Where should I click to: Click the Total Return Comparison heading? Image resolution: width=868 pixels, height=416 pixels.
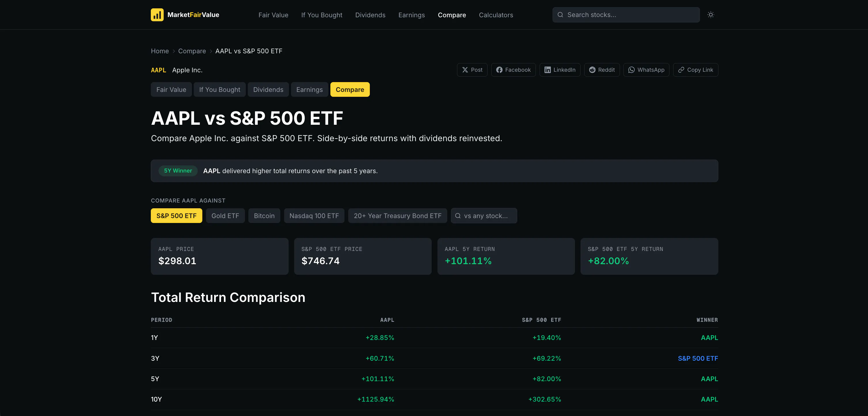[x=228, y=298]
